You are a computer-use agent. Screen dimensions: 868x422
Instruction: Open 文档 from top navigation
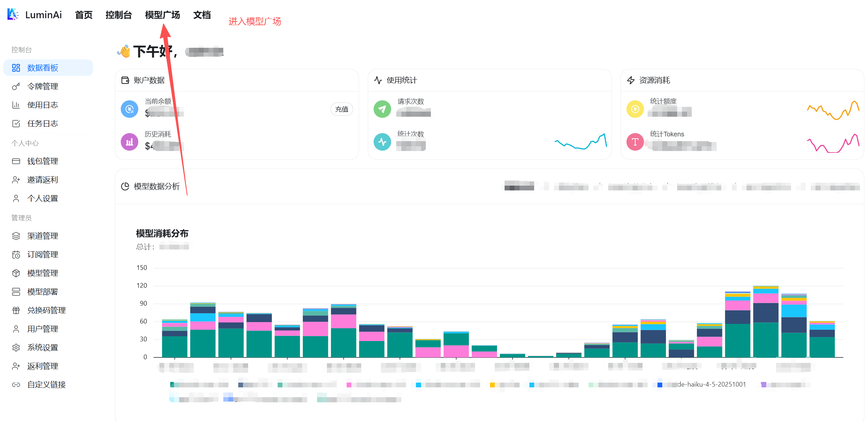tap(202, 15)
